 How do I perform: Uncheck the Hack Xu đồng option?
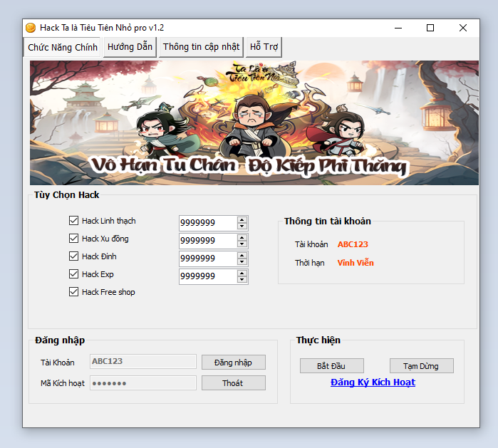click(x=73, y=239)
